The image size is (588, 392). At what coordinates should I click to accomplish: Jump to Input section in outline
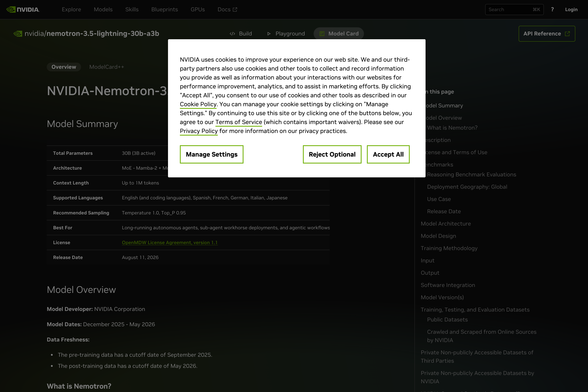[428, 260]
